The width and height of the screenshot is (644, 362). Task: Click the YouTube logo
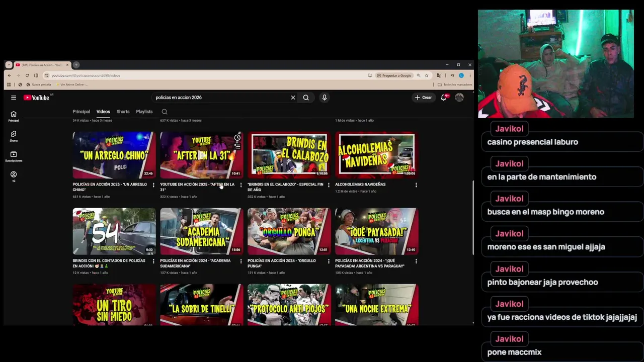coord(36,98)
